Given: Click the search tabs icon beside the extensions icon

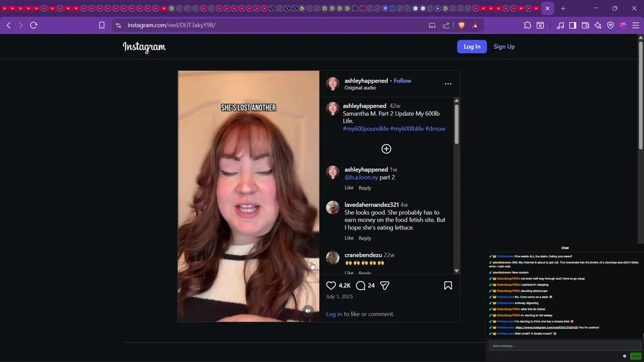Looking at the screenshot, I should [540, 25].
